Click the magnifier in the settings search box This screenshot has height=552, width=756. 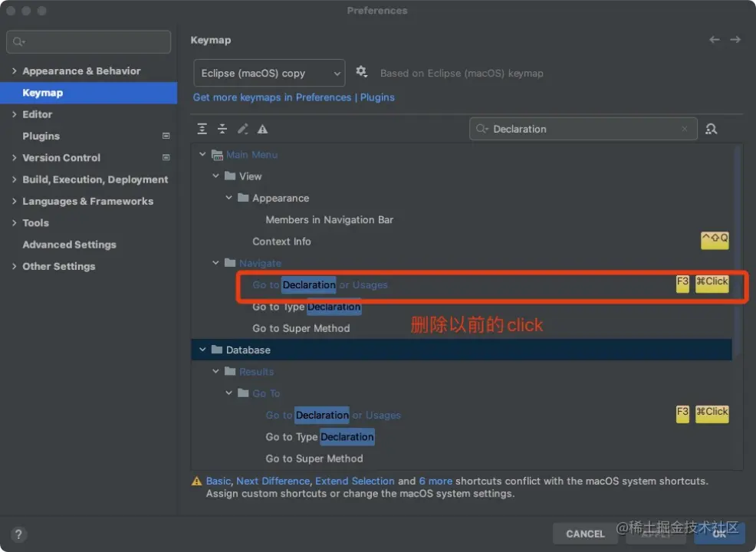19,42
